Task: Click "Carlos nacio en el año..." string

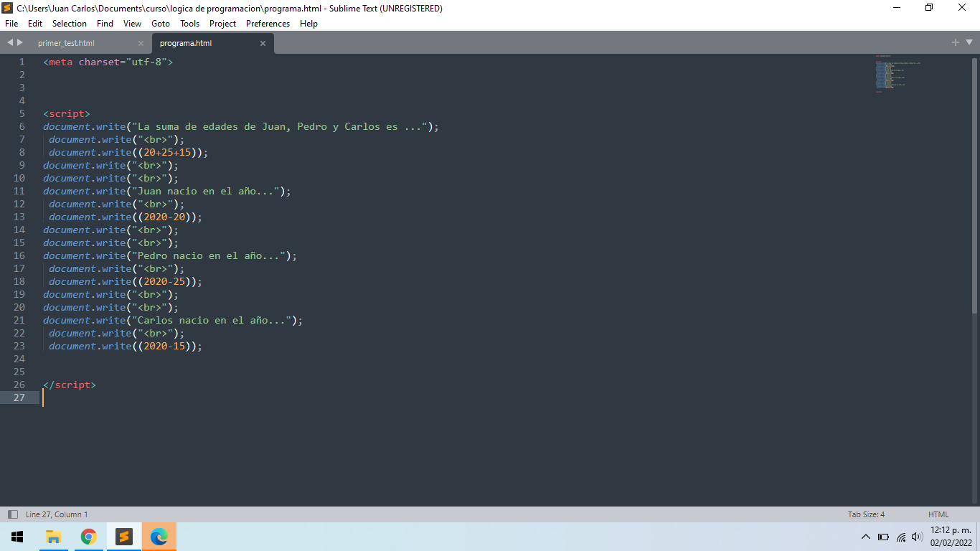Action: coord(211,320)
